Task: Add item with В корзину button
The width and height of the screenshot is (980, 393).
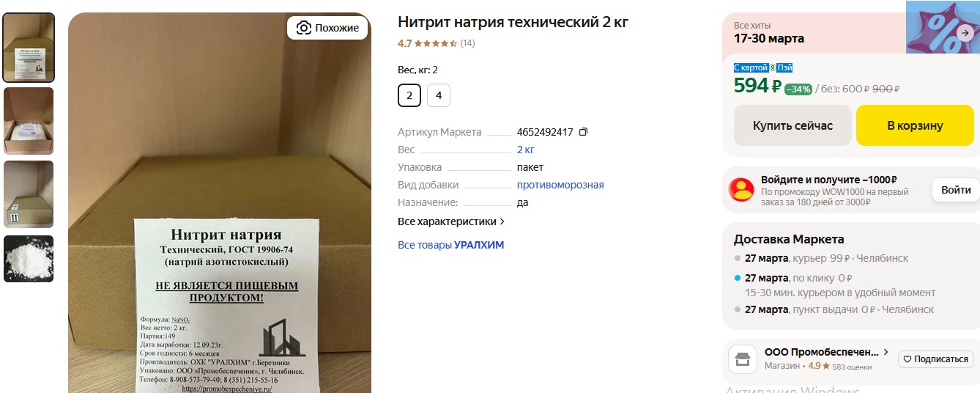Action: tap(915, 125)
